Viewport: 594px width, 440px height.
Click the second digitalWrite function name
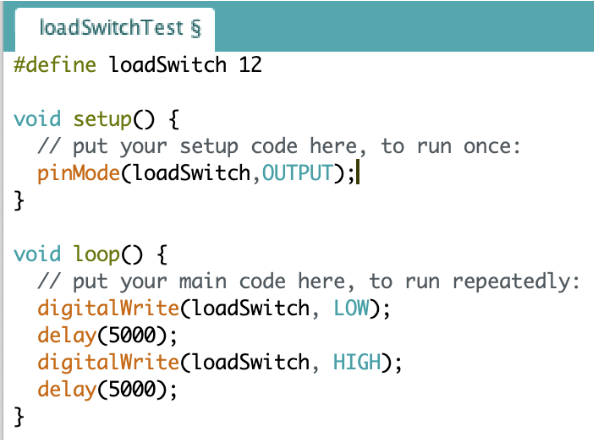click(108, 362)
